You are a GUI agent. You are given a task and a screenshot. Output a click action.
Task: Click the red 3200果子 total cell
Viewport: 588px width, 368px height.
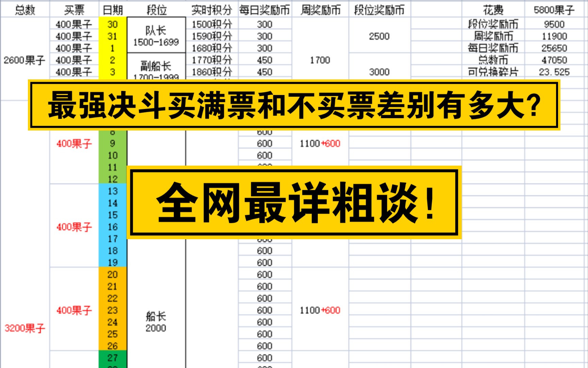point(24,328)
